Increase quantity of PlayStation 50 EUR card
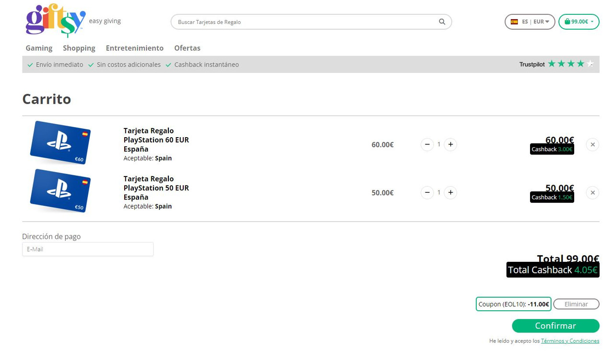The width and height of the screenshot is (614, 364). point(450,192)
